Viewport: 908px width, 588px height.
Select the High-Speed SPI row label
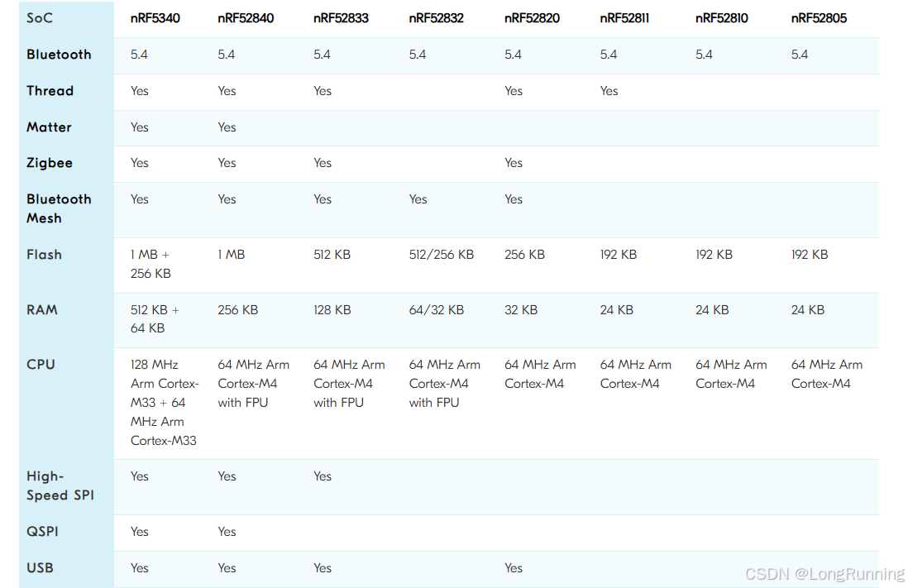(x=60, y=486)
